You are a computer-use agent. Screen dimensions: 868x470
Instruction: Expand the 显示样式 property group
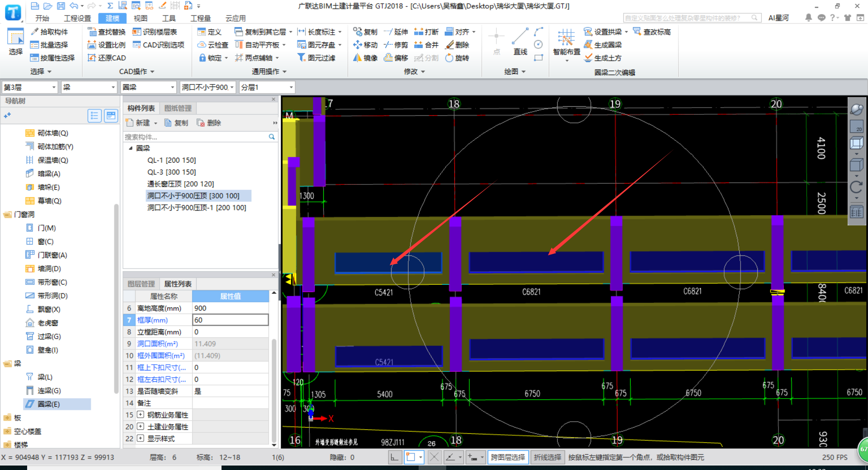[141, 438]
